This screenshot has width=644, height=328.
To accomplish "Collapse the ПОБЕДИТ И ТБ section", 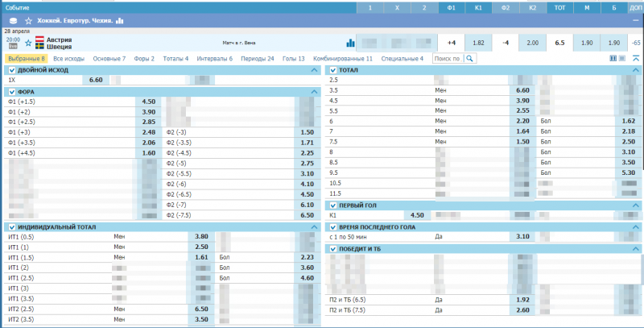I will point(635,249).
